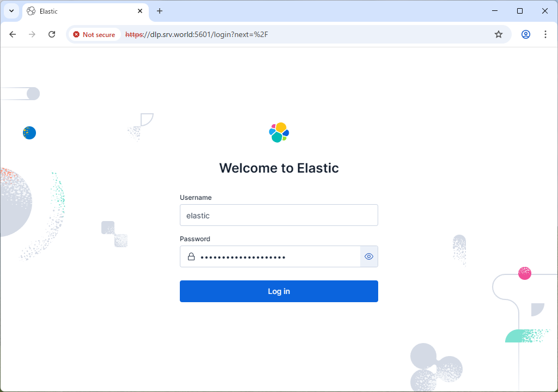This screenshot has height=392, width=558.
Task: Click the Welcome to Elastic heading
Action: [278, 168]
